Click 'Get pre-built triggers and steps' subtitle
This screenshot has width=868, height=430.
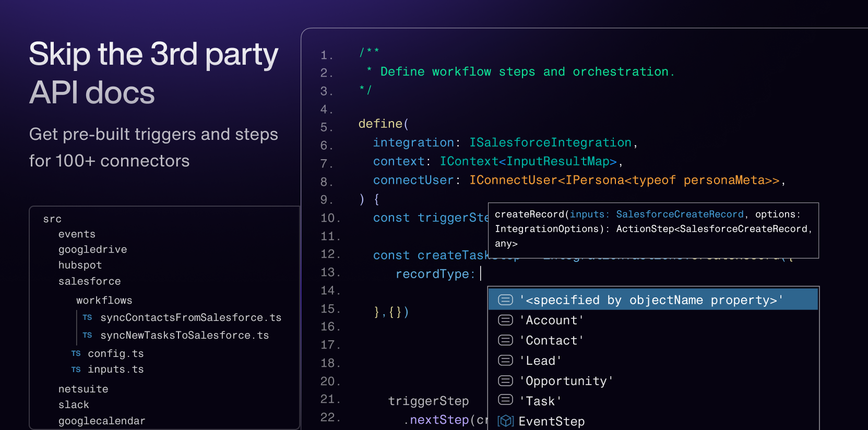[153, 135]
